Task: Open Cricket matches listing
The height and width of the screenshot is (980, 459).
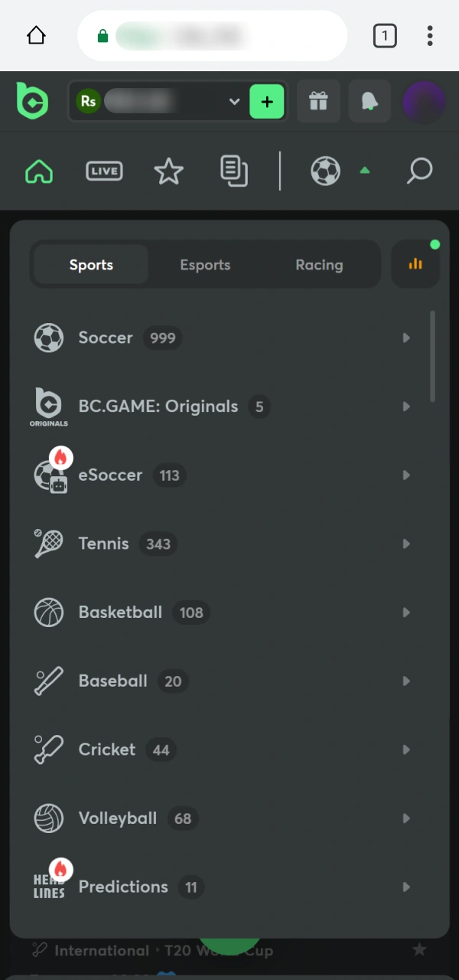Action: pos(107,750)
